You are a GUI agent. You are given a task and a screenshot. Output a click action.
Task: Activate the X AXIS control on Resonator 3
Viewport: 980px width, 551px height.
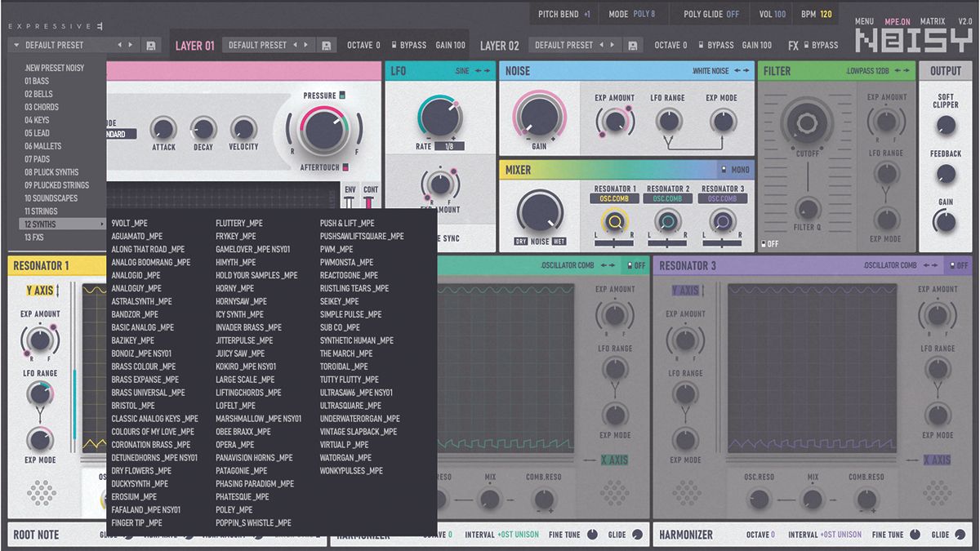pos(935,458)
